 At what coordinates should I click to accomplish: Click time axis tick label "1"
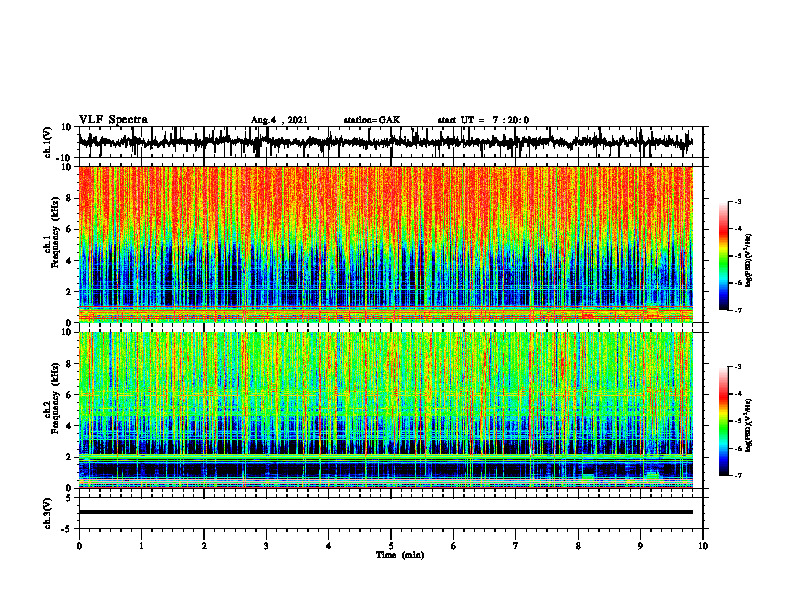coord(141,546)
